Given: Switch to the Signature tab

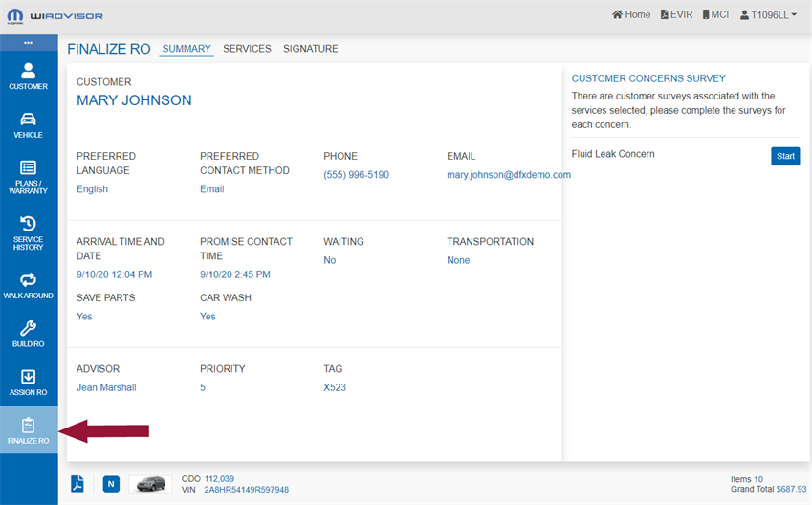Looking at the screenshot, I should click(x=310, y=49).
